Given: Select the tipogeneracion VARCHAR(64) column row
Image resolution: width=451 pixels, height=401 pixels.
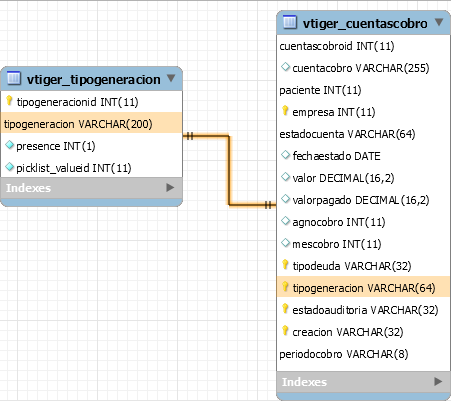Looking at the screenshot, I should (363, 287).
